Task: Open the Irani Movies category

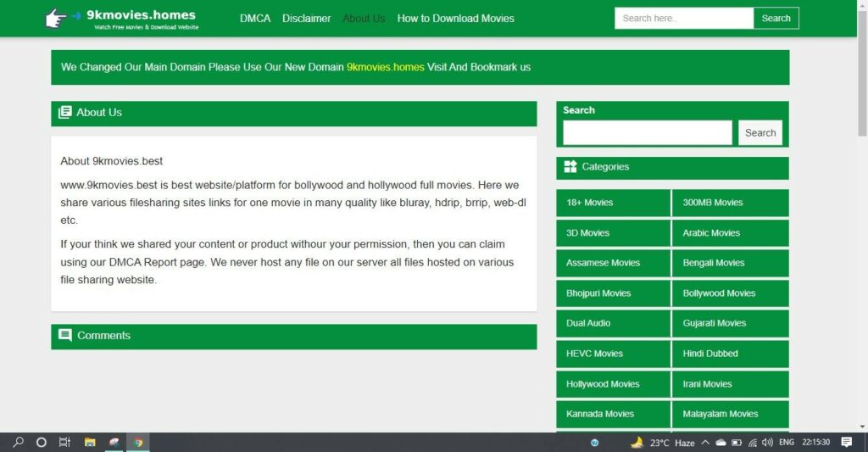Action: tap(730, 384)
